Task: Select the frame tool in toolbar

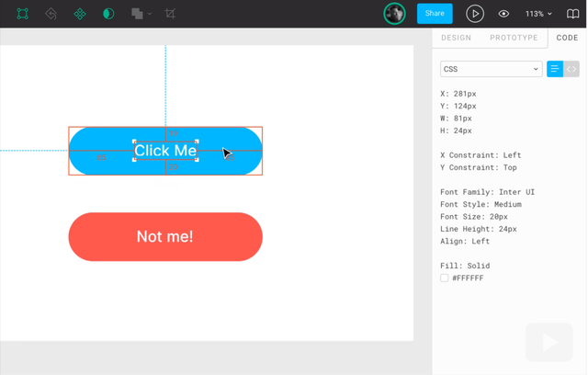Action: (x=22, y=14)
